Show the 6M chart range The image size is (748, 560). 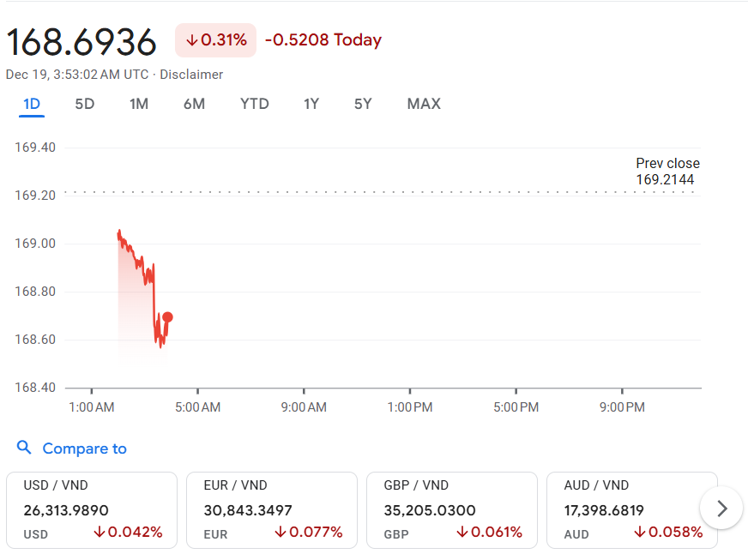(x=194, y=104)
